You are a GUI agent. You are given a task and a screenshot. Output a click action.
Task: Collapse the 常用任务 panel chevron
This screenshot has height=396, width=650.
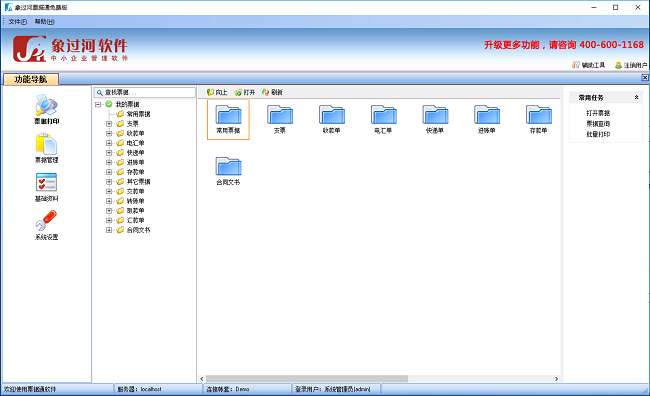636,97
